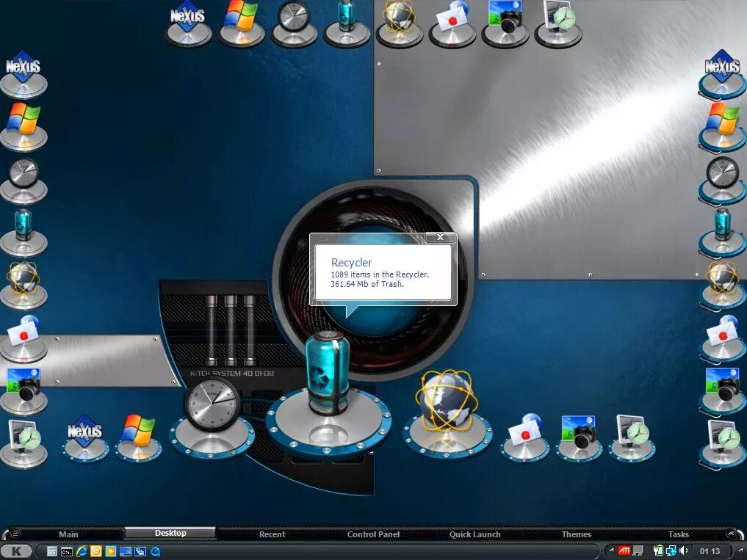Collapse the tab bar with the arrow right of Tasks

731,534
